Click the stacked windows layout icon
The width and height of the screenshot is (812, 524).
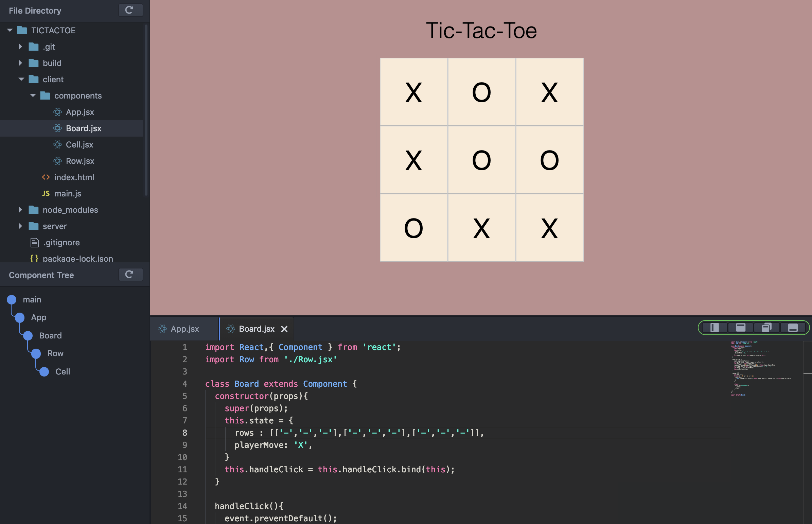766,328
